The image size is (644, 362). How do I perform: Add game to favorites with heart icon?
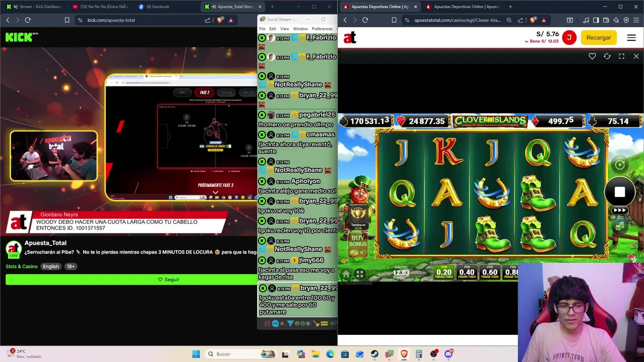(x=592, y=56)
